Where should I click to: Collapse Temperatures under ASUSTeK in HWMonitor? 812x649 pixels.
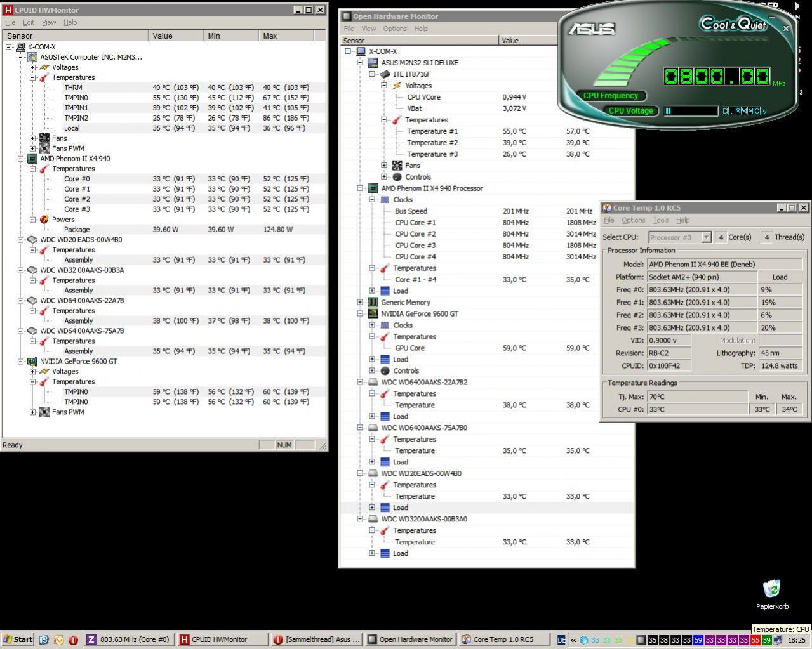(32, 77)
